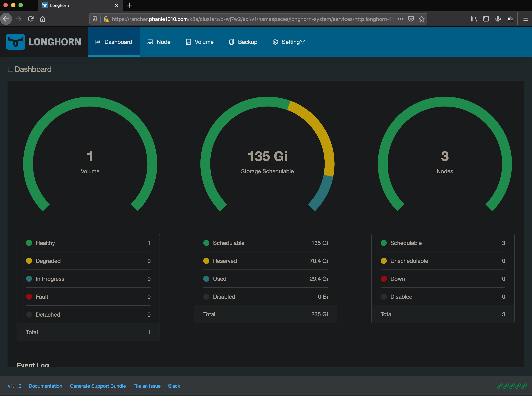Screen dimensions: 532x396
Task: Toggle the Reserved storage legend dot
Action: pos(206,261)
